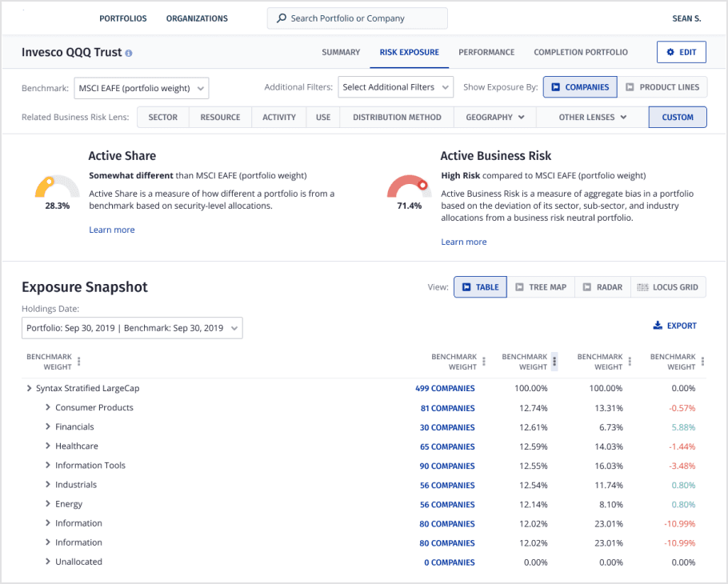The width and height of the screenshot is (728, 584).
Task: Open the 90 Companies link for Information Tools
Action: pos(447,466)
